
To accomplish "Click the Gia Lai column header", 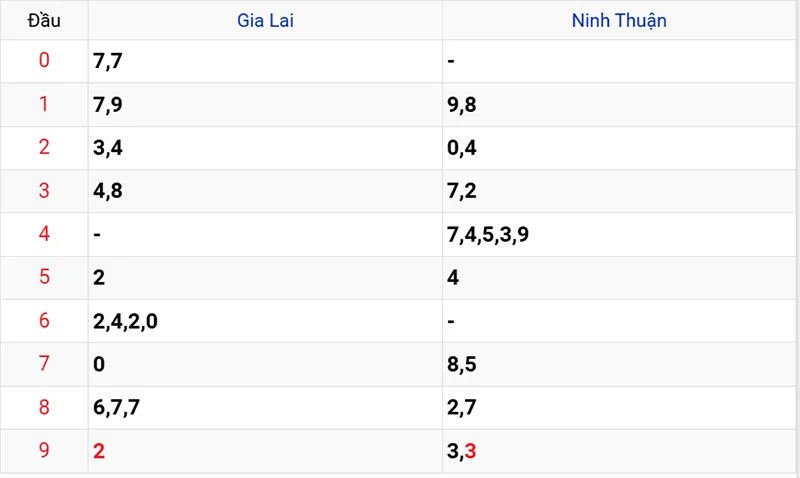I will 266,20.
